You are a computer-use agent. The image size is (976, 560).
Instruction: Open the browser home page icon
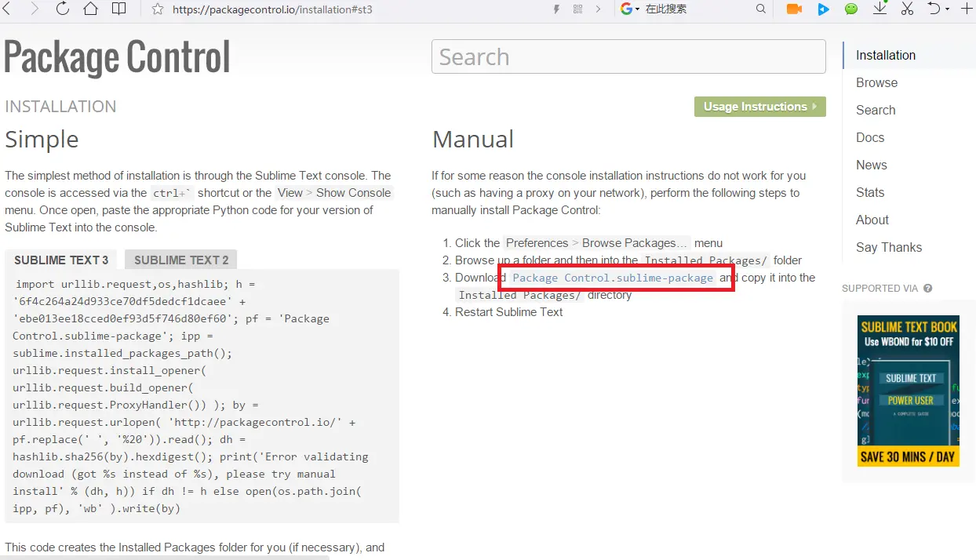(90, 9)
